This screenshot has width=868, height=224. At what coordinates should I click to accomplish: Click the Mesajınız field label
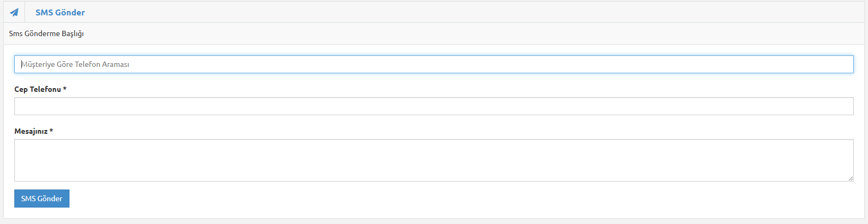[31, 131]
